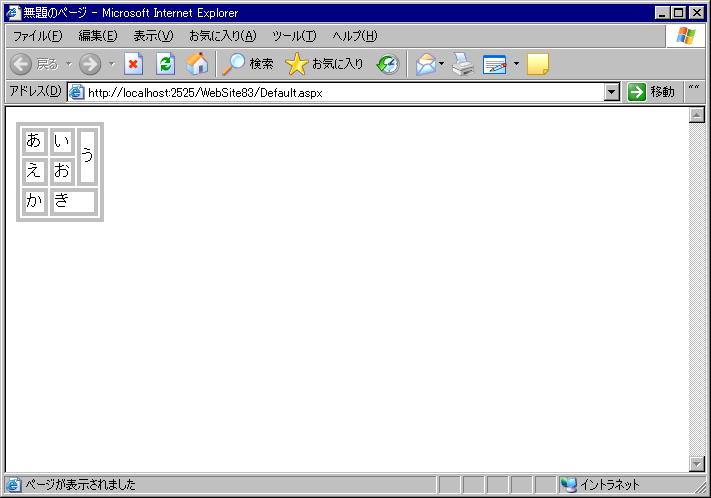Click the page icon in address bar
Image resolution: width=711 pixels, height=498 pixels.
pos(77,93)
